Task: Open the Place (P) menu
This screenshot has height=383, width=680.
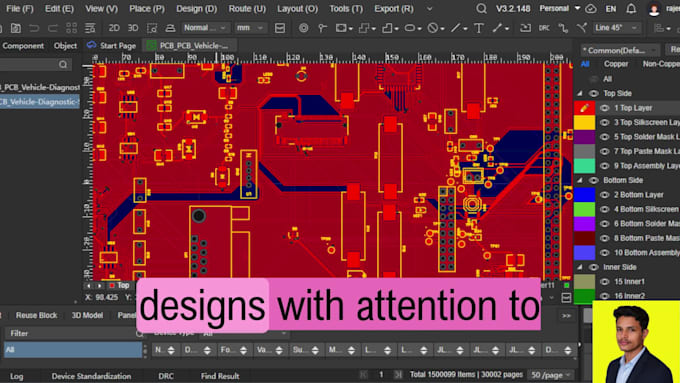Action: (147, 9)
